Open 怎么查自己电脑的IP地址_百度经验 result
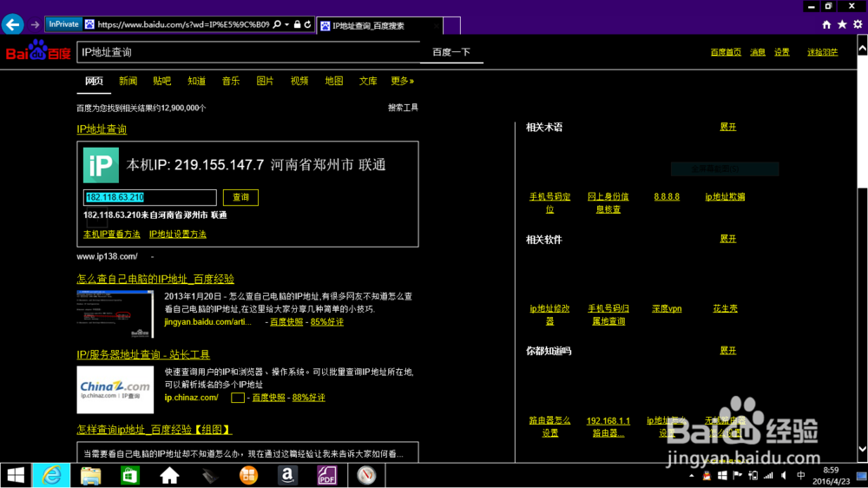This screenshot has height=488, width=868. click(x=155, y=280)
